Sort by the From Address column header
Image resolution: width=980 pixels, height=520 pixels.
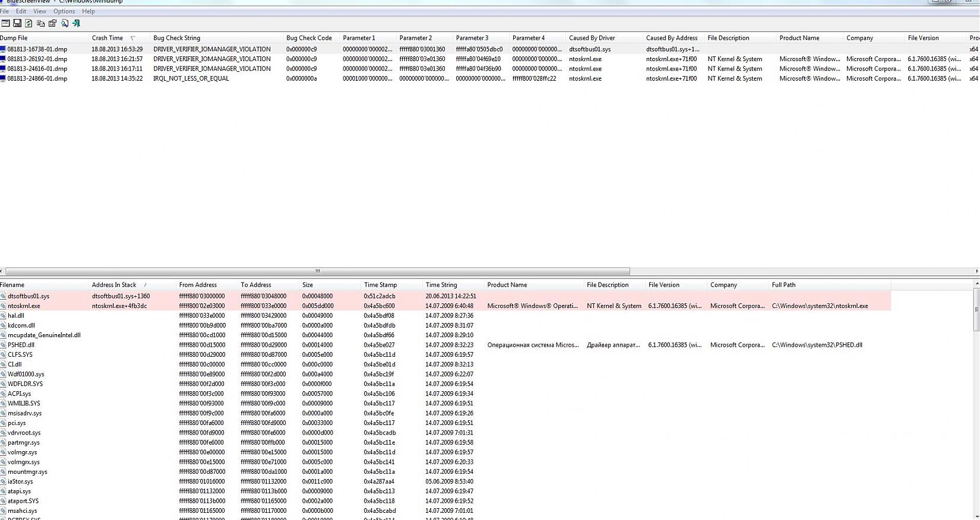[x=207, y=285]
